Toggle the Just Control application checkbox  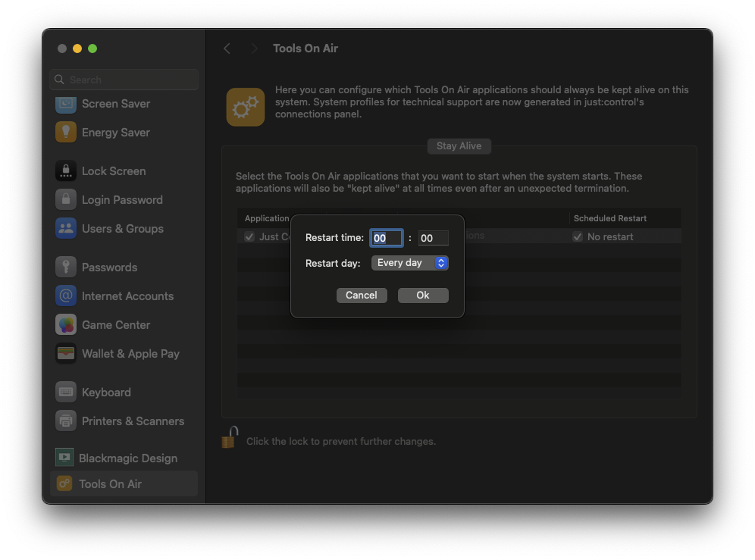tap(249, 237)
